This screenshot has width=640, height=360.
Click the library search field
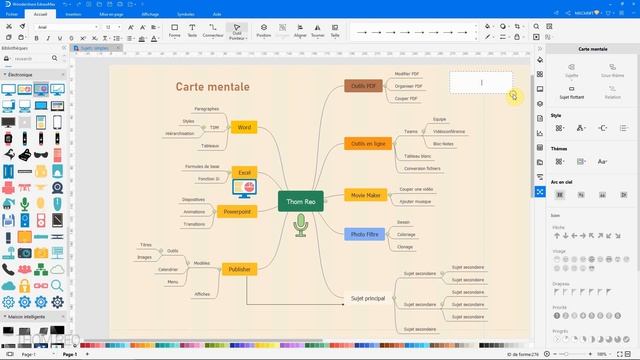[32, 59]
